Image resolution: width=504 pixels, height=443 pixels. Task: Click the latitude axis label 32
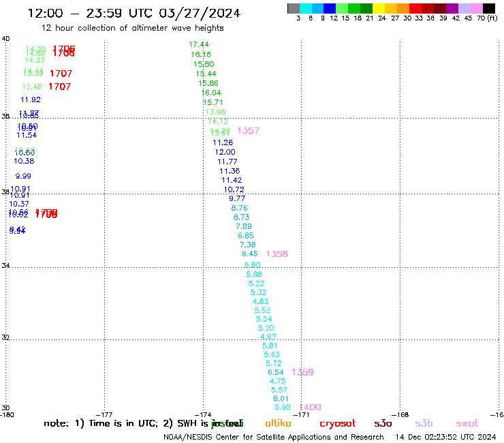click(x=5, y=337)
